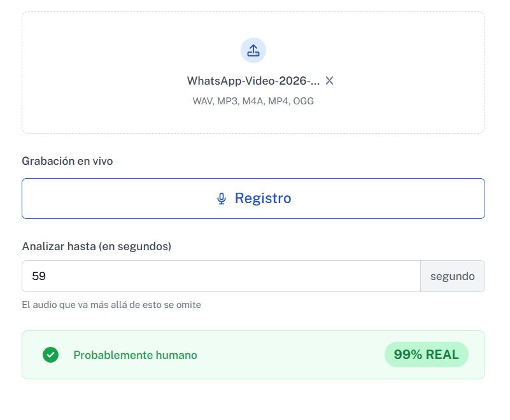The image size is (510, 420).
Task: Click the "Grabación en vivo" label
Action: coord(67,162)
